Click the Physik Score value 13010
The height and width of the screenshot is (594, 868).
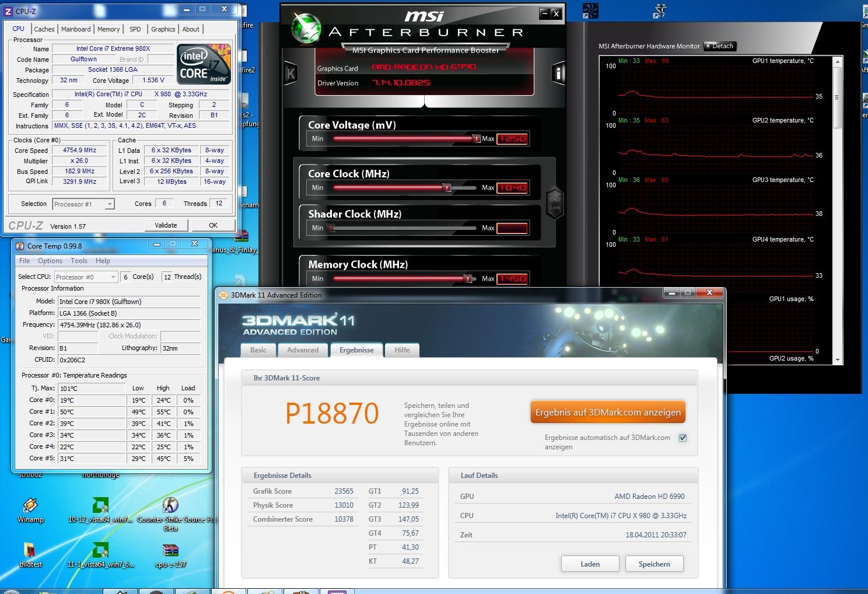[344, 505]
